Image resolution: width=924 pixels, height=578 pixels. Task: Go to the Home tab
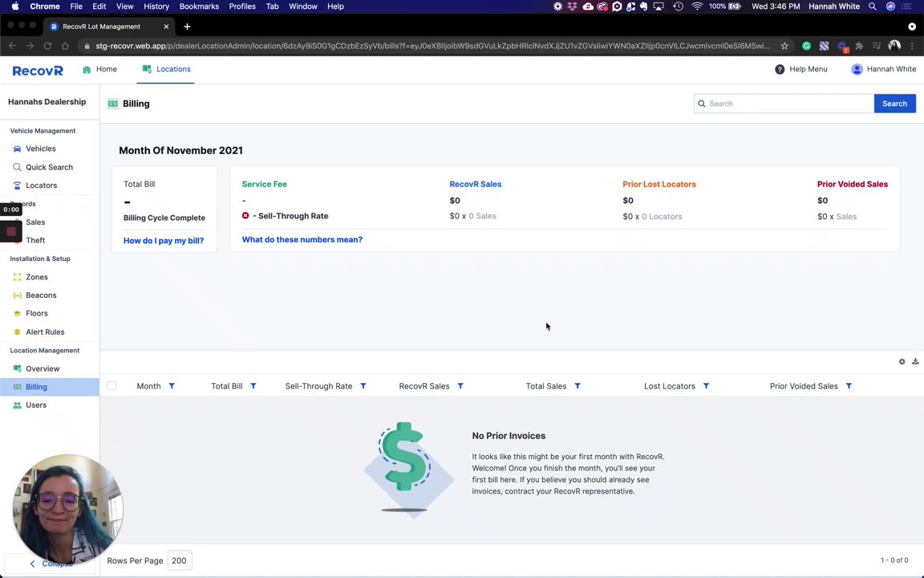pyautogui.click(x=99, y=69)
